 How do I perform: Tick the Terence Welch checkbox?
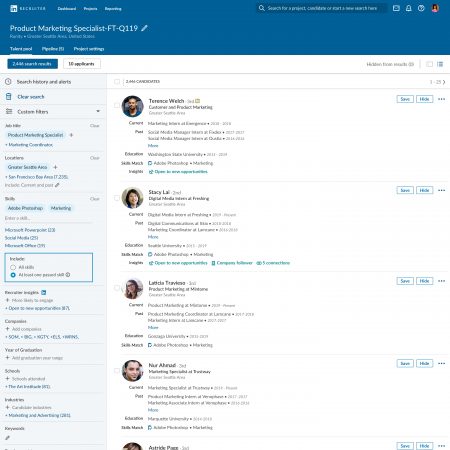point(117,105)
